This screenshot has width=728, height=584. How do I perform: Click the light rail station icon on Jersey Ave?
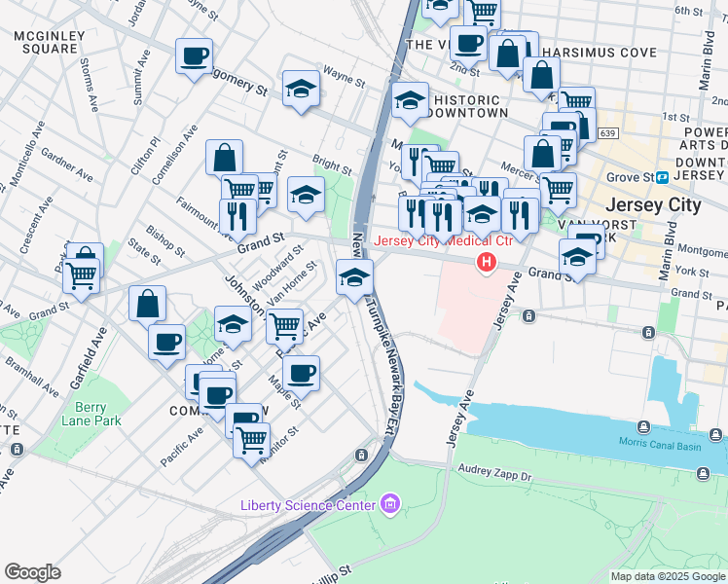coord(528,316)
